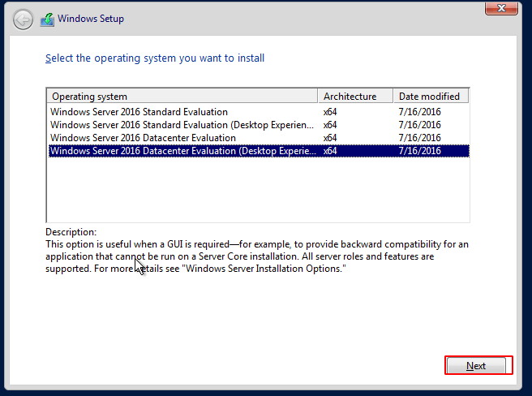The image size is (532, 396).
Task: Click the back arrow button
Action: pyautogui.click(x=24, y=19)
